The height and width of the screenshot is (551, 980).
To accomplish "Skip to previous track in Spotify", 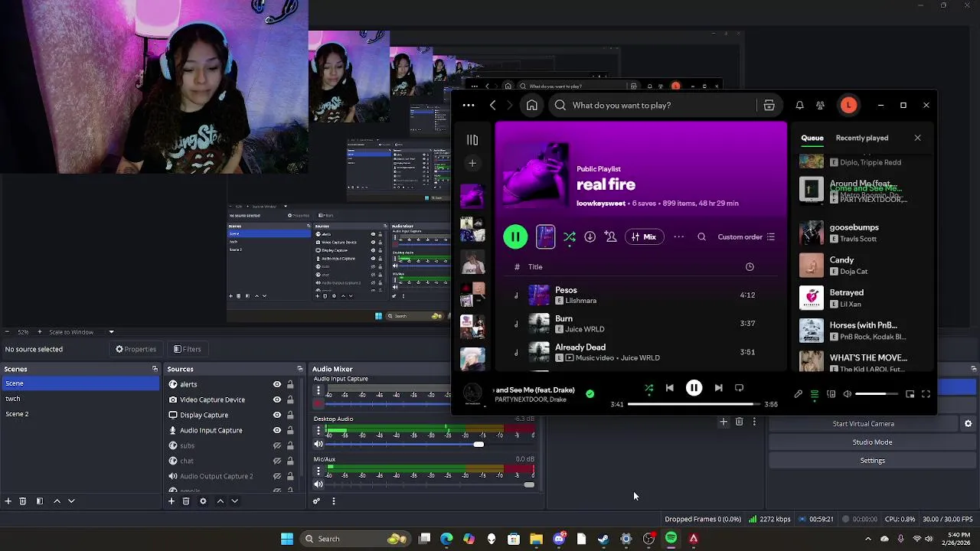I will (670, 388).
